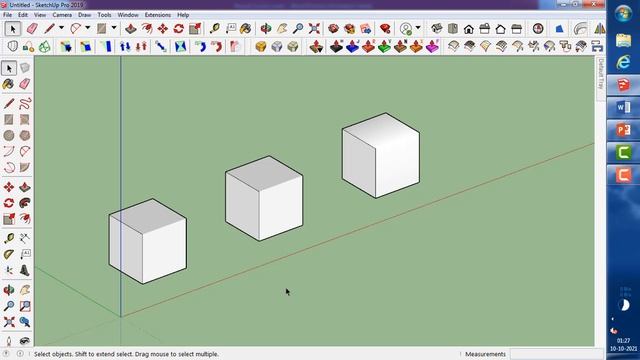Open the Help menu
Screen dimensions: 640x360
coord(183,15)
